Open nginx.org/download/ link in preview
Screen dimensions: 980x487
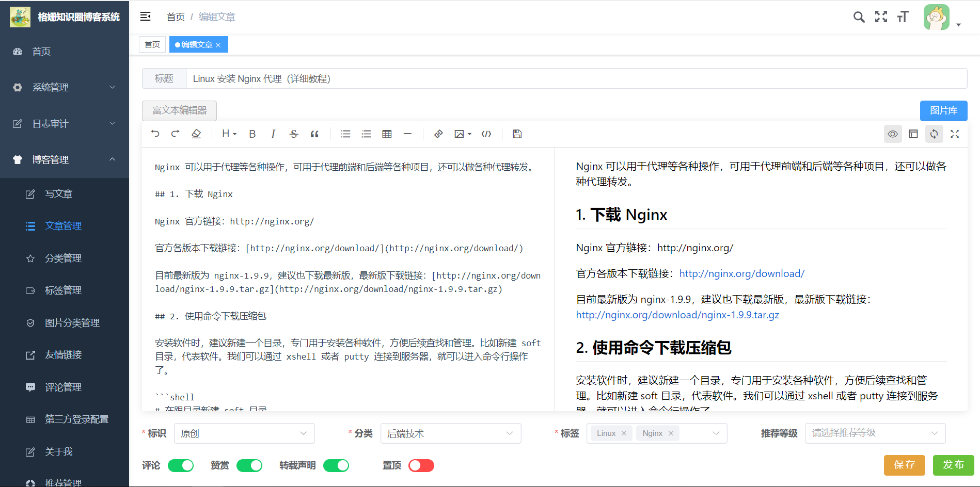(x=741, y=273)
